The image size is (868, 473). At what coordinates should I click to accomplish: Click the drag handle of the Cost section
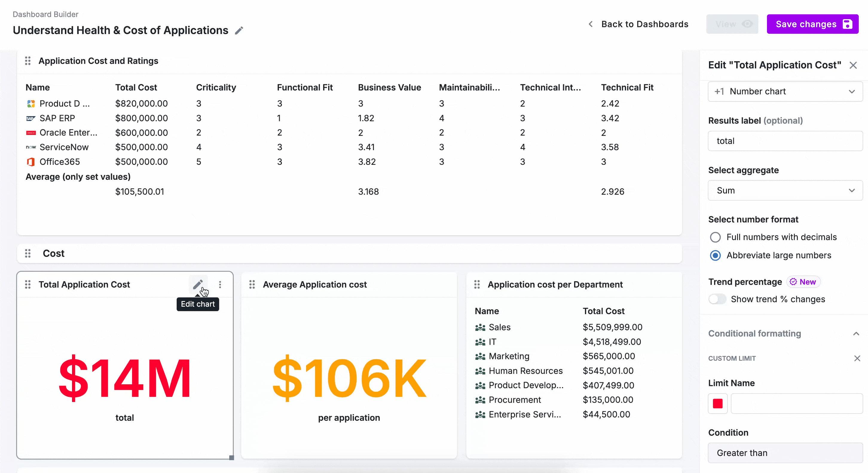[28, 254]
